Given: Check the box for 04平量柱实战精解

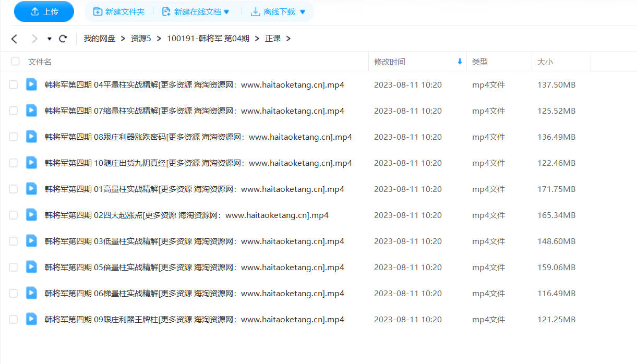Looking at the screenshot, I should (x=13, y=84).
